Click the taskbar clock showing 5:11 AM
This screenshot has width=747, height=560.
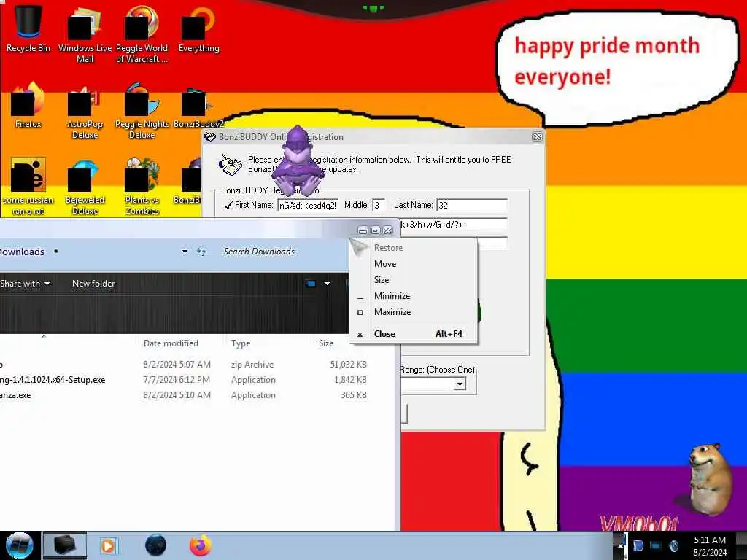coord(710,545)
